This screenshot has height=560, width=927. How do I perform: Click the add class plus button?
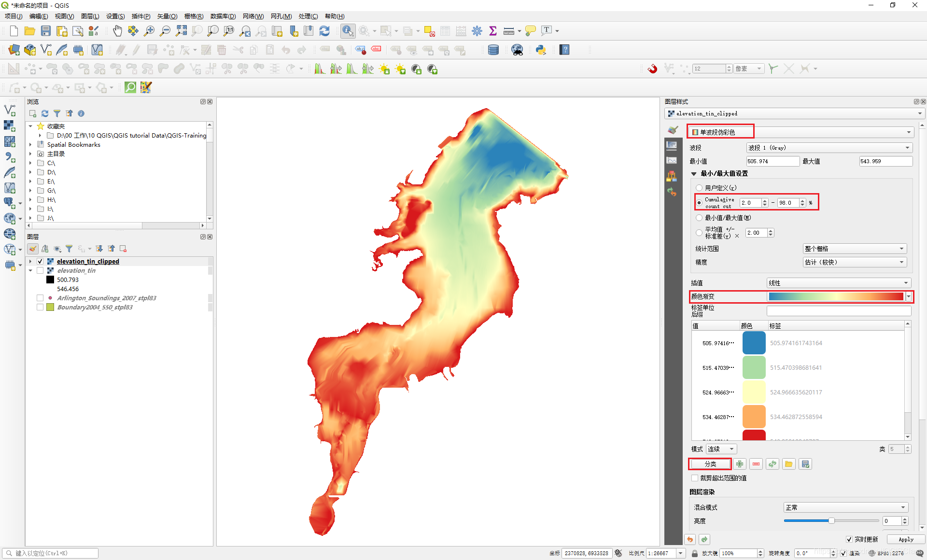[x=740, y=464]
